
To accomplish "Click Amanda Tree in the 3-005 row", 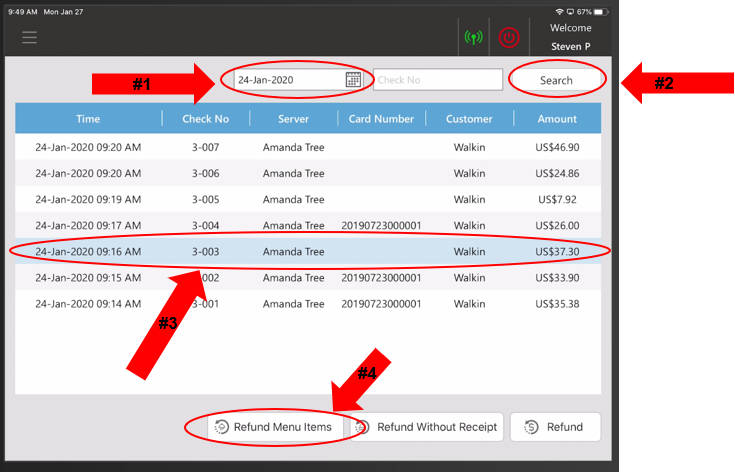I will click(x=293, y=200).
